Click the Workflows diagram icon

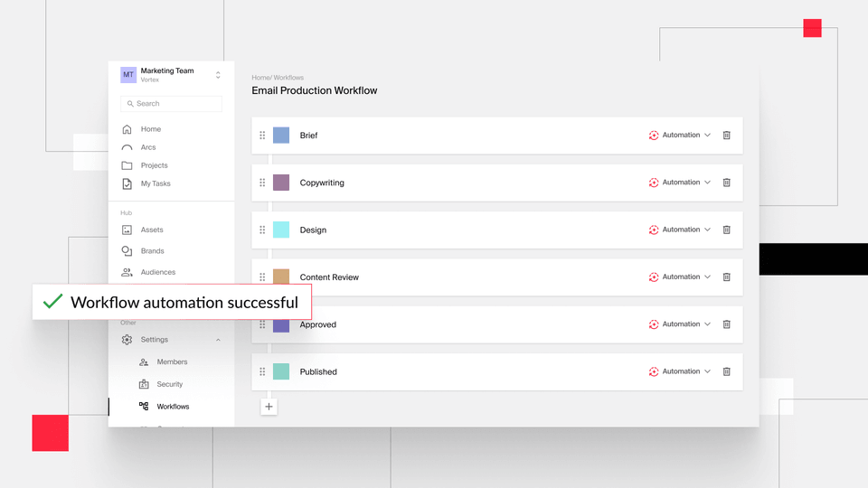click(x=144, y=406)
